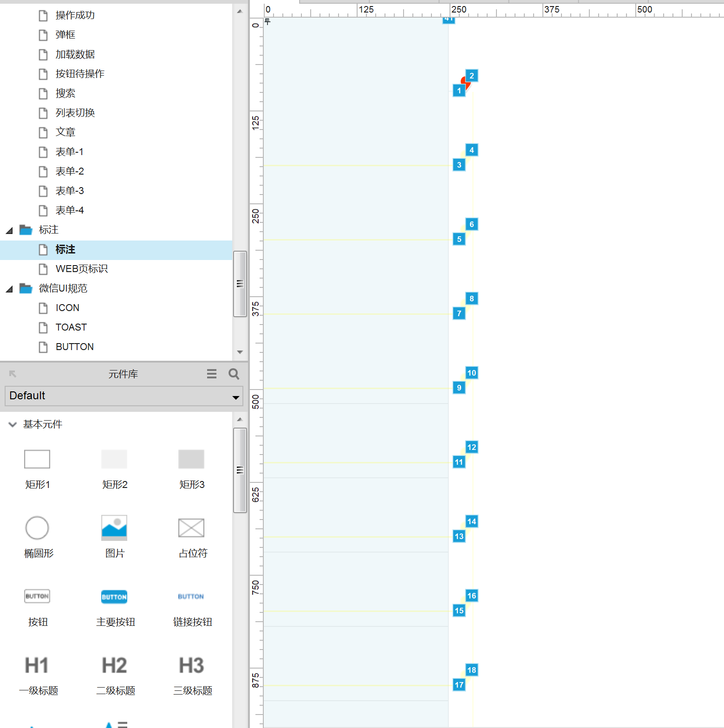Click pages panel scroll up arrow
The height and width of the screenshot is (728, 724).
pyautogui.click(x=240, y=11)
